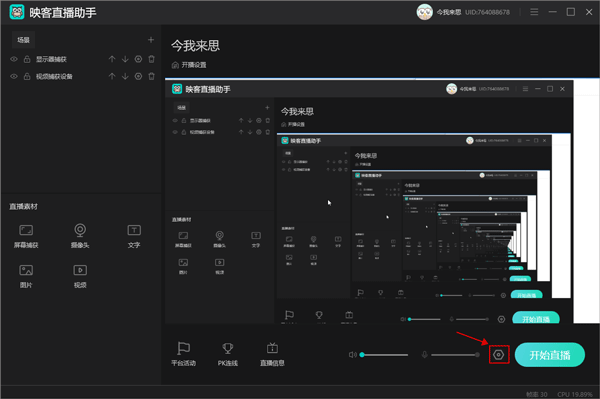This screenshot has height=399, width=600.
Task: Click the username 今我来思 in title bar
Action: click(449, 12)
